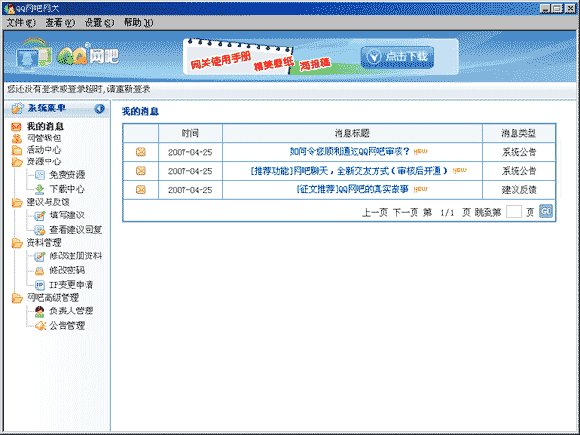580x435 pixels.
Task: Click the NEW badge on [征文推荐] message
Action: pyautogui.click(x=420, y=189)
